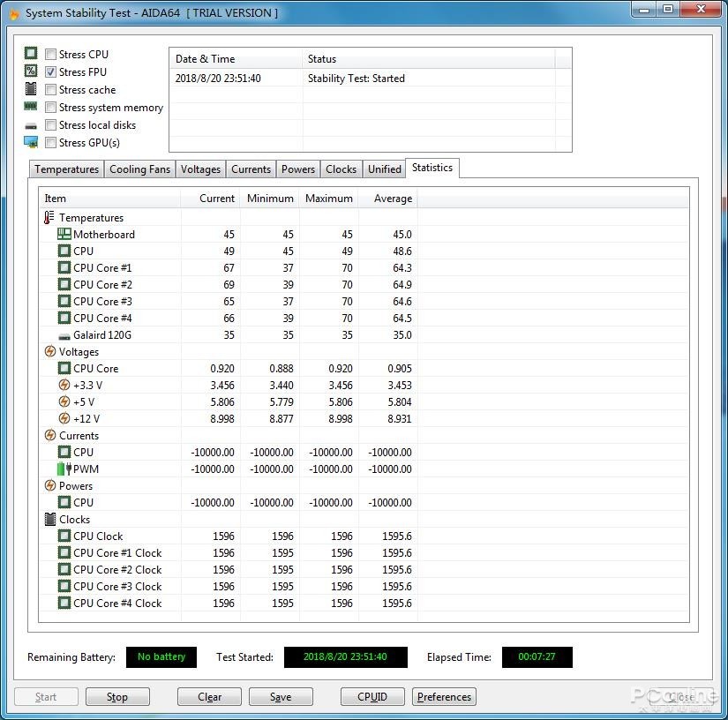This screenshot has height=720, width=728.
Task: Maximize the System Stability Test window
Action: 668,10
